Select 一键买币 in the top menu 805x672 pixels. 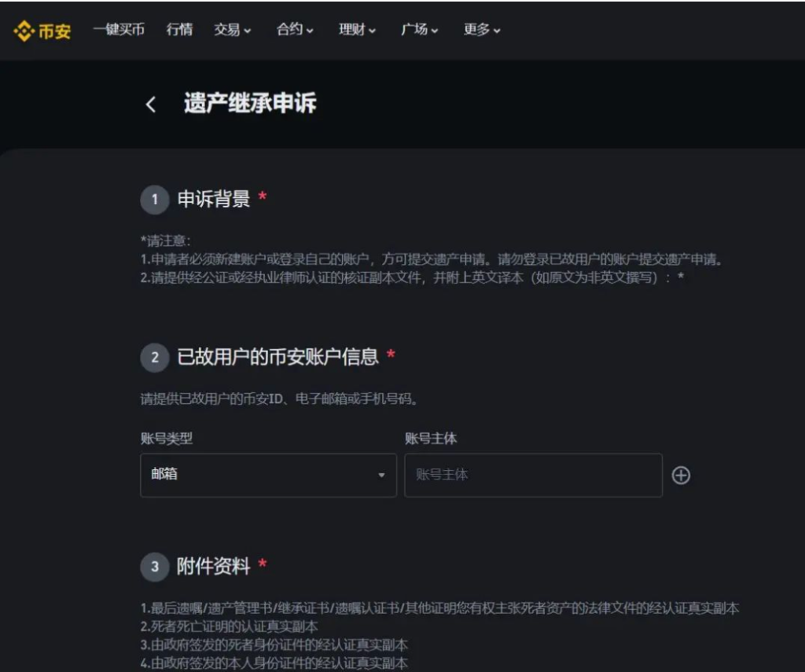tap(118, 30)
